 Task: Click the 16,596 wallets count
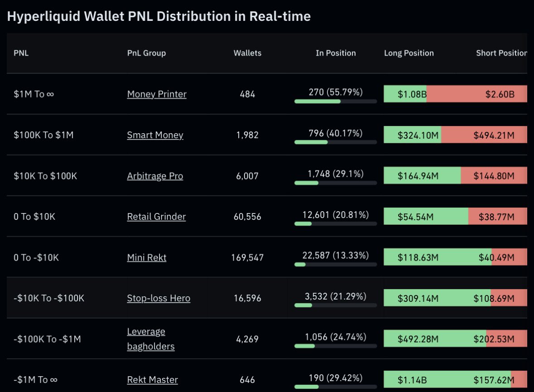248,298
